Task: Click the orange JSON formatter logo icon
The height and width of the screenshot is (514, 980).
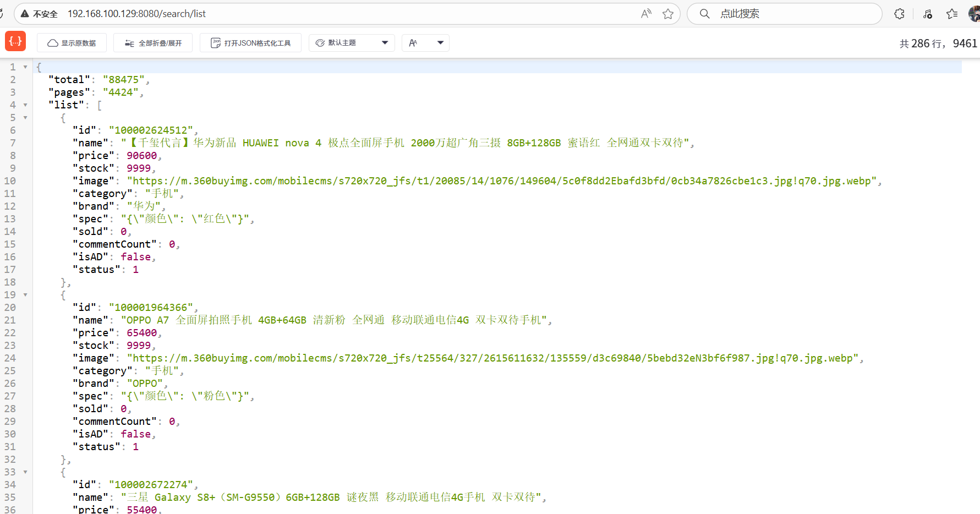Action: [x=15, y=41]
